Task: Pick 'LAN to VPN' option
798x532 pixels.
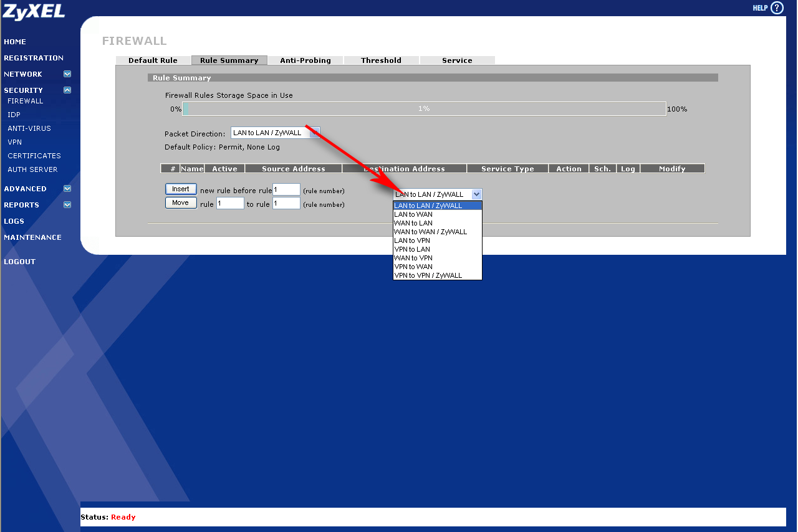Action: tap(437, 240)
